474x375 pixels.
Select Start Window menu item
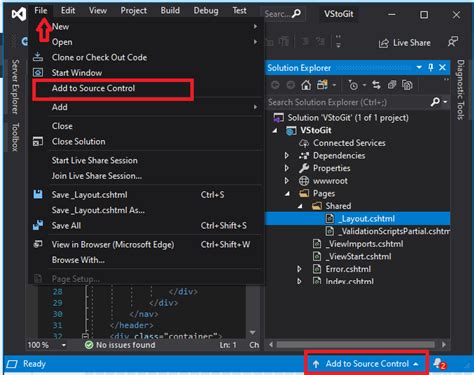146,73
